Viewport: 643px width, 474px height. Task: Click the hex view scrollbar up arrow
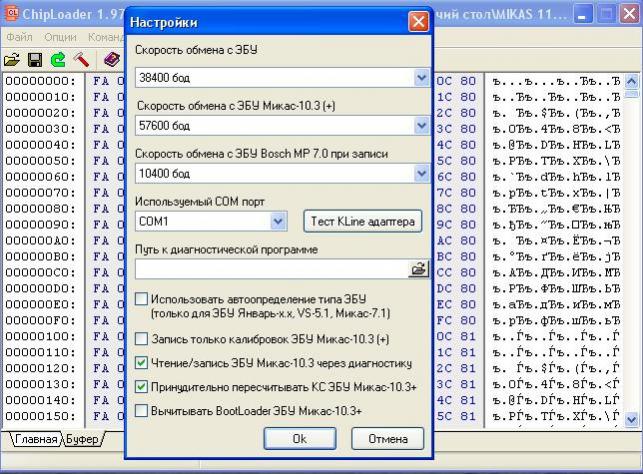coord(632,82)
